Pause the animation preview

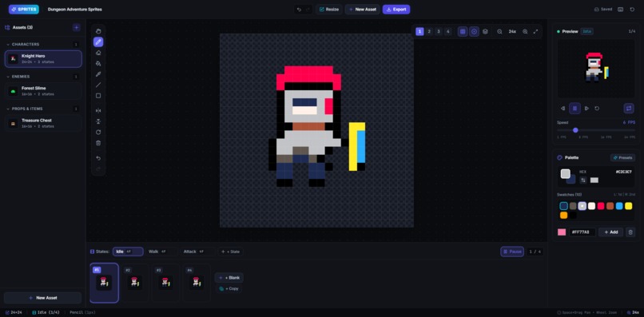tap(574, 109)
